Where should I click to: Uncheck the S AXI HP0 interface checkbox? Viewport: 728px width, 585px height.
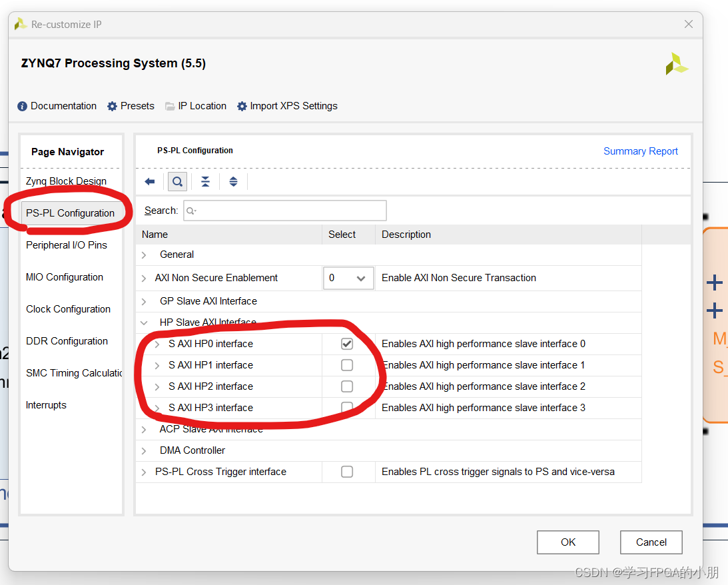point(347,344)
